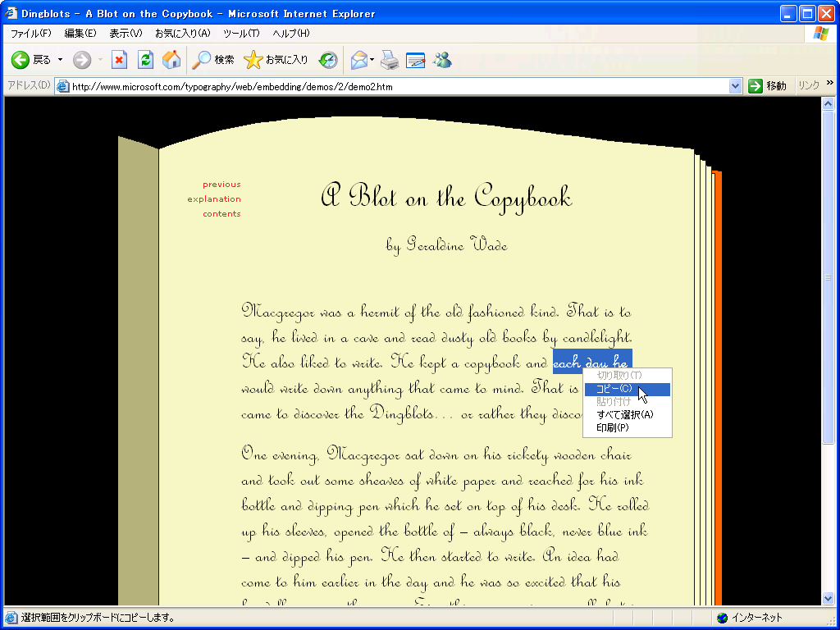Open the Back button history dropdown arrow
Screen dimensions: 840x630
[x=60, y=60]
